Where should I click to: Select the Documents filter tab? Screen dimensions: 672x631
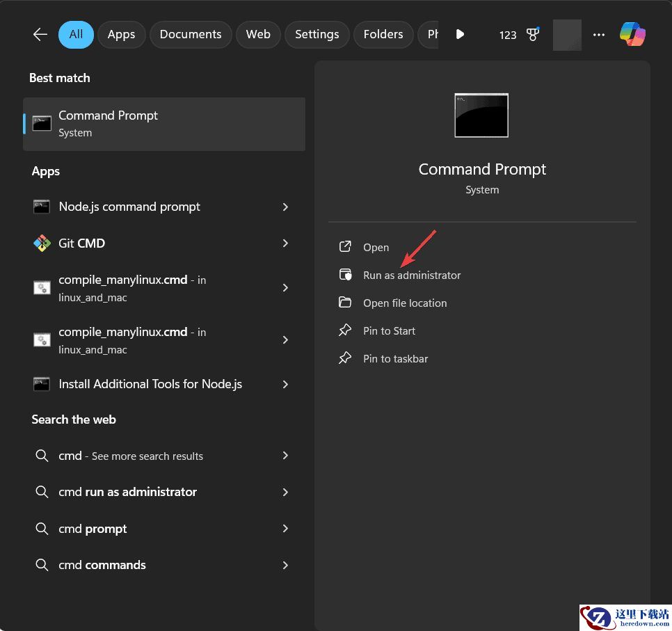[191, 35]
